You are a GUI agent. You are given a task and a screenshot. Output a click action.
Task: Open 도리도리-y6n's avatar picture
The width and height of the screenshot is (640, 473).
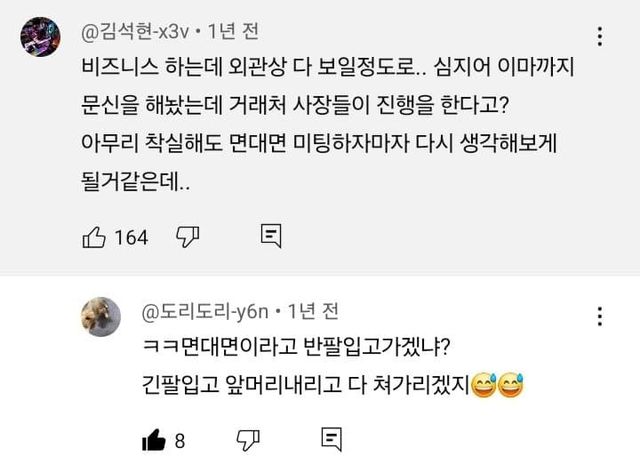click(100, 316)
